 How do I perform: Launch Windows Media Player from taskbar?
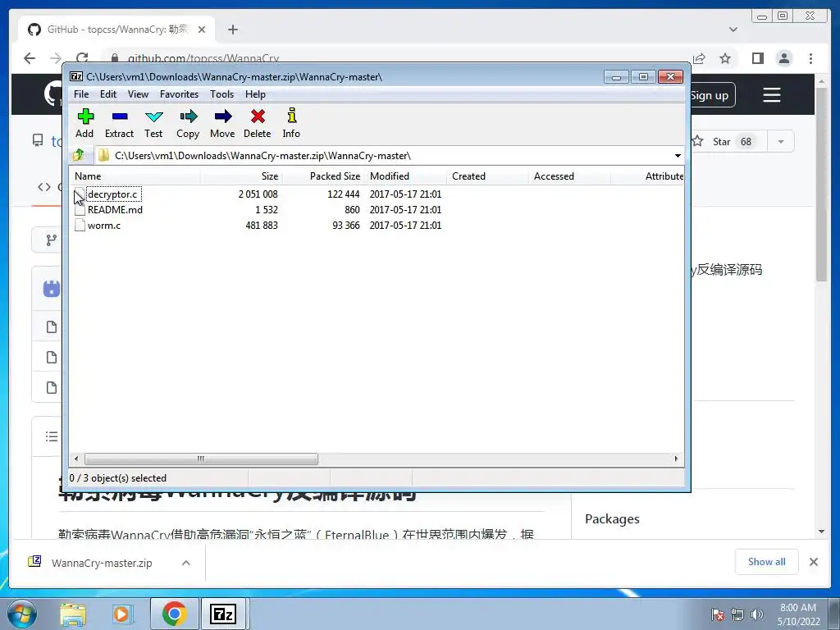123,614
